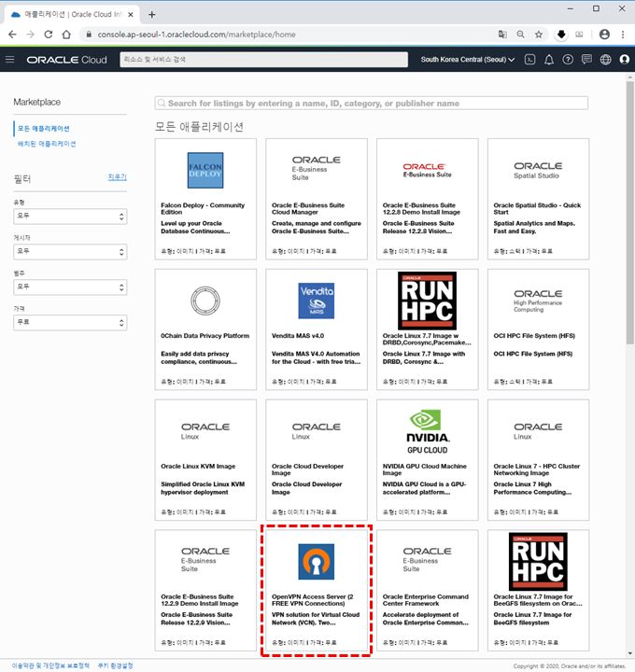Image resolution: width=635 pixels, height=672 pixels.
Task: Click the NVIDIA GPU Cloud logo
Action: click(x=428, y=431)
